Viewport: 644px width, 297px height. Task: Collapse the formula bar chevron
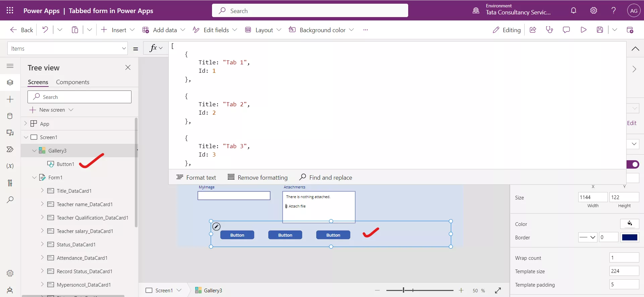635,49
